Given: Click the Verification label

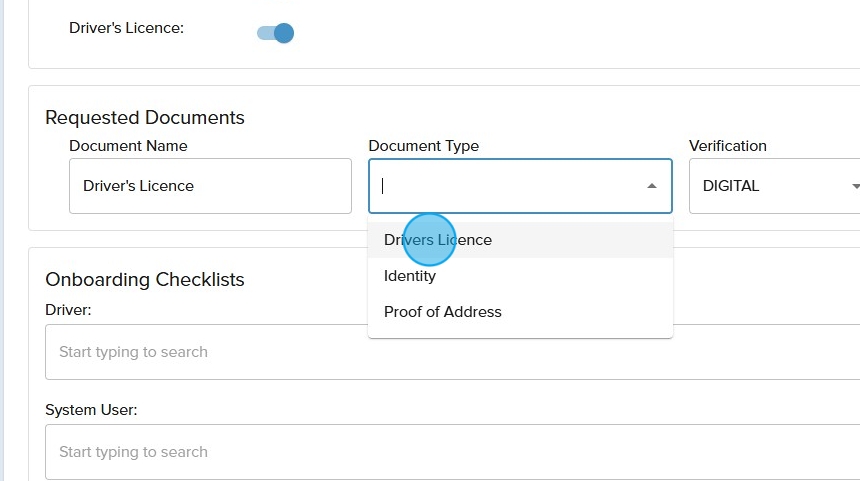Looking at the screenshot, I should coord(728,146).
